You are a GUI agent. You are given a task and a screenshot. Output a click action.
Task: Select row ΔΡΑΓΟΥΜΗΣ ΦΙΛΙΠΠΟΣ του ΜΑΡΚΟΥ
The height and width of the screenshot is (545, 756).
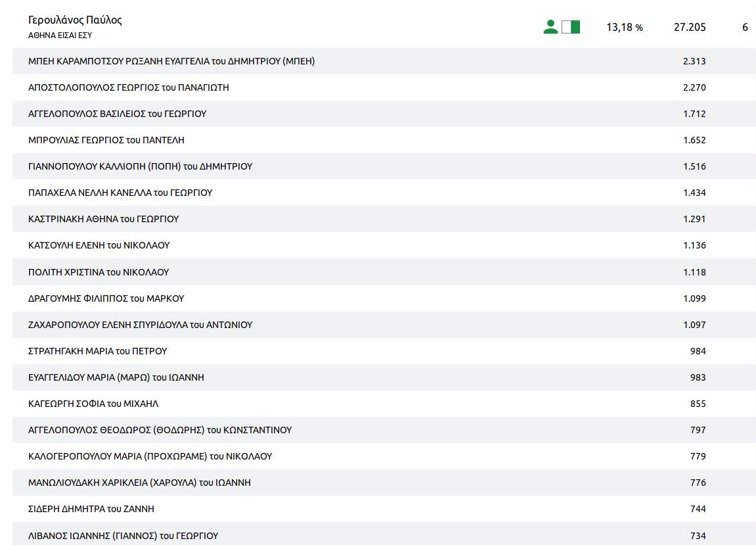pyautogui.click(x=384, y=298)
